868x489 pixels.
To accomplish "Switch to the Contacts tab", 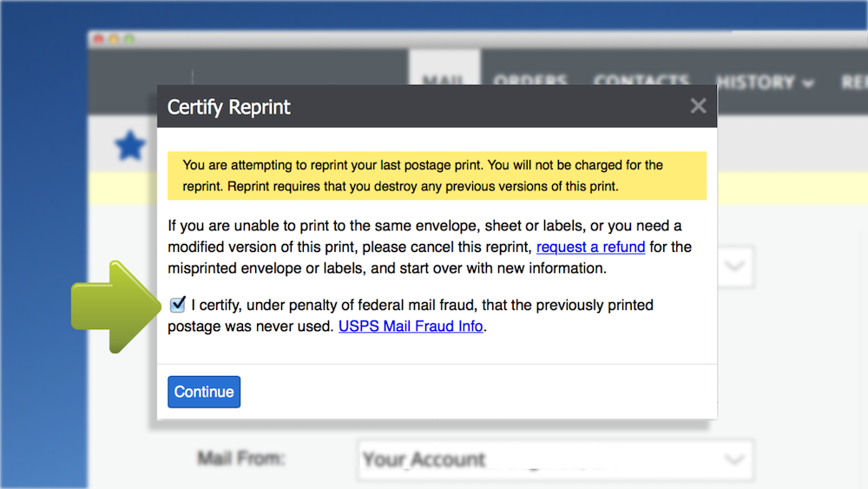I will click(x=641, y=81).
